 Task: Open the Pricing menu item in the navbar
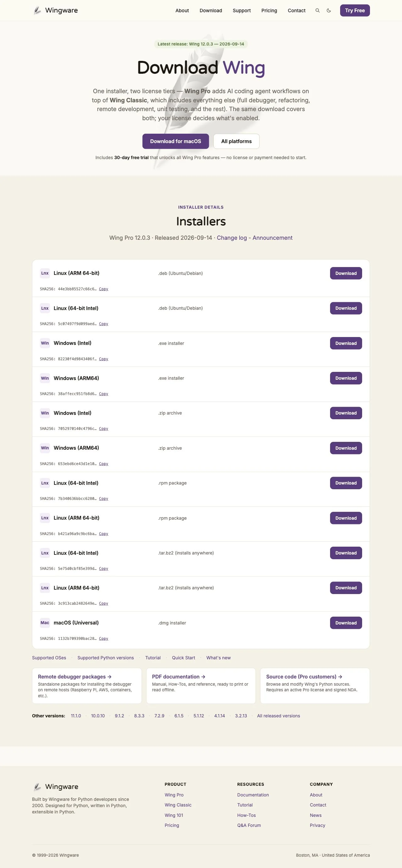[269, 10]
